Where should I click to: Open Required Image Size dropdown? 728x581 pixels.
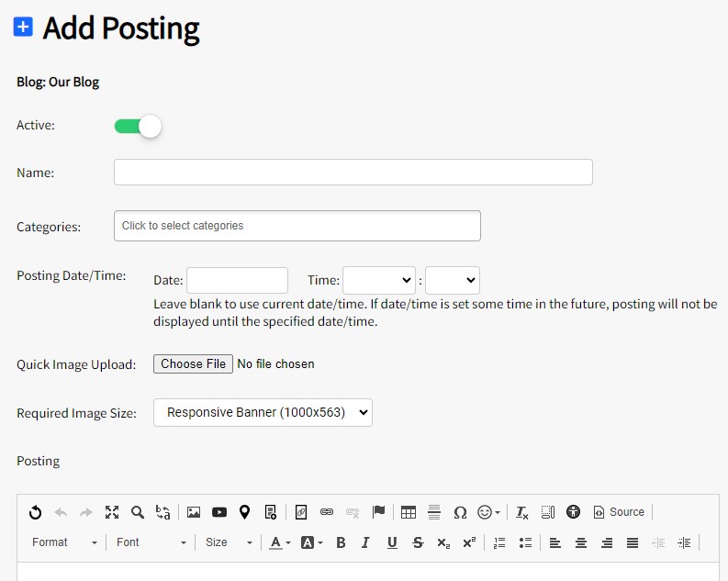263,412
